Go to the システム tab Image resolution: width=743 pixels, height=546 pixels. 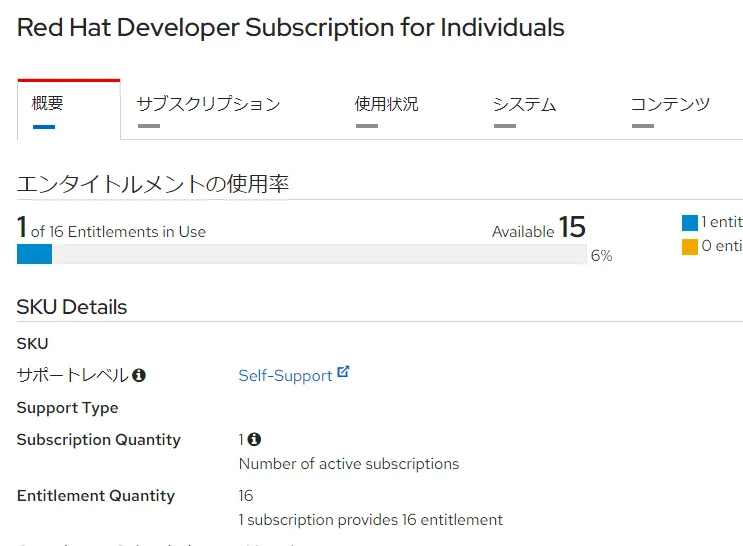click(x=524, y=104)
